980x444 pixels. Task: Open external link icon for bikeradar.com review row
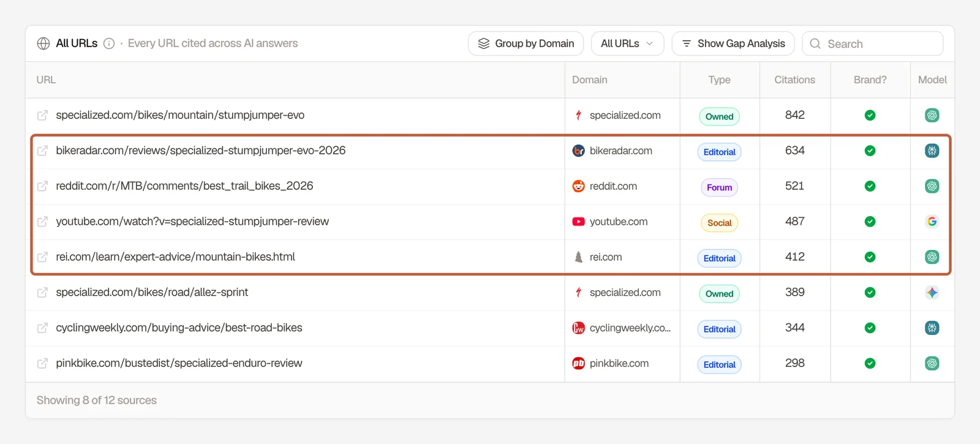click(x=42, y=151)
